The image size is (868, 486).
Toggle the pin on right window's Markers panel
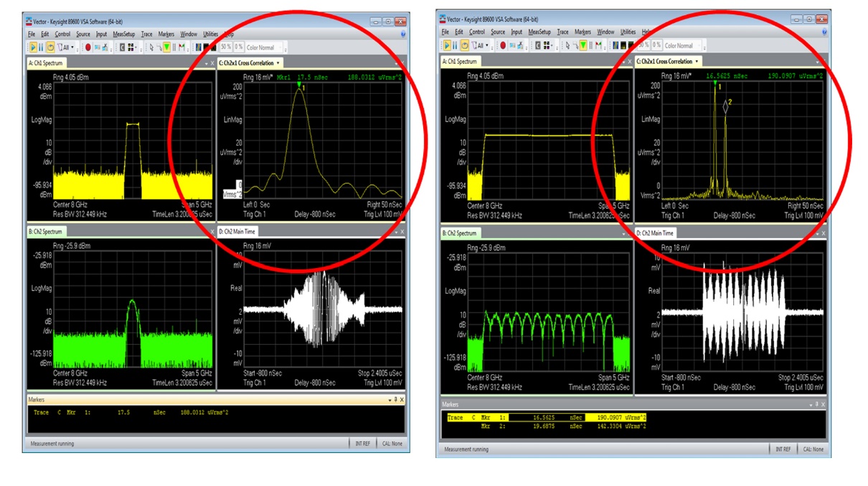click(x=815, y=405)
